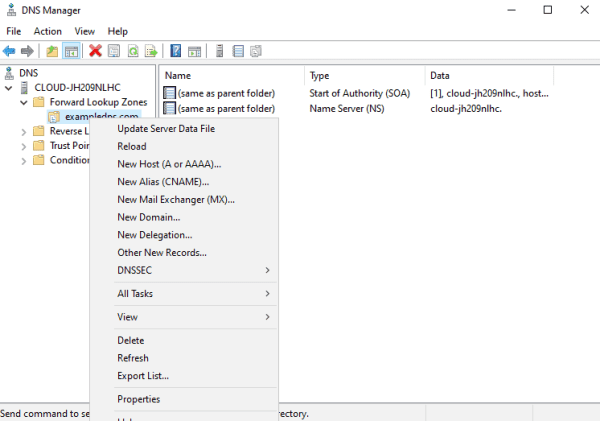Open the All Tasks submenu
600x421 pixels.
[x=195, y=294]
